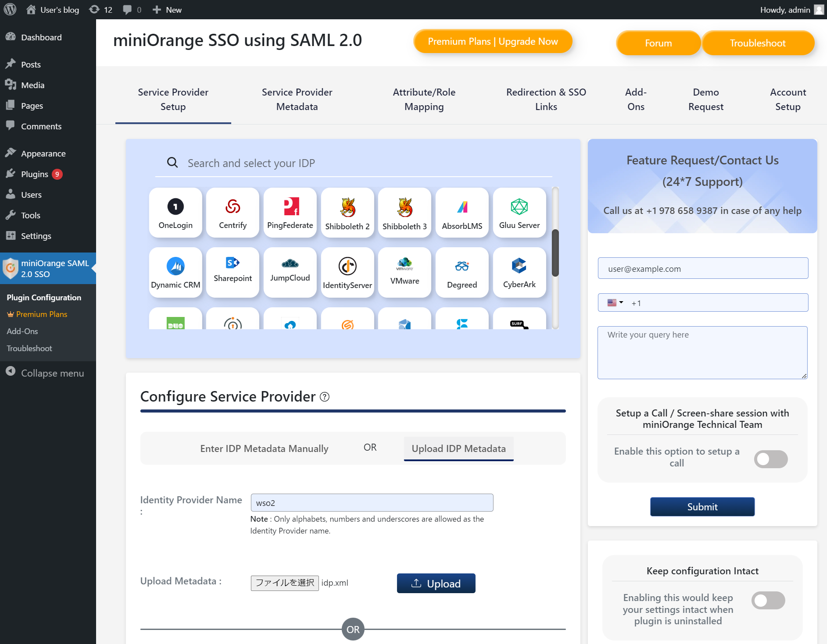
Task: Select the Centrify IDP tile
Action: pos(233,213)
